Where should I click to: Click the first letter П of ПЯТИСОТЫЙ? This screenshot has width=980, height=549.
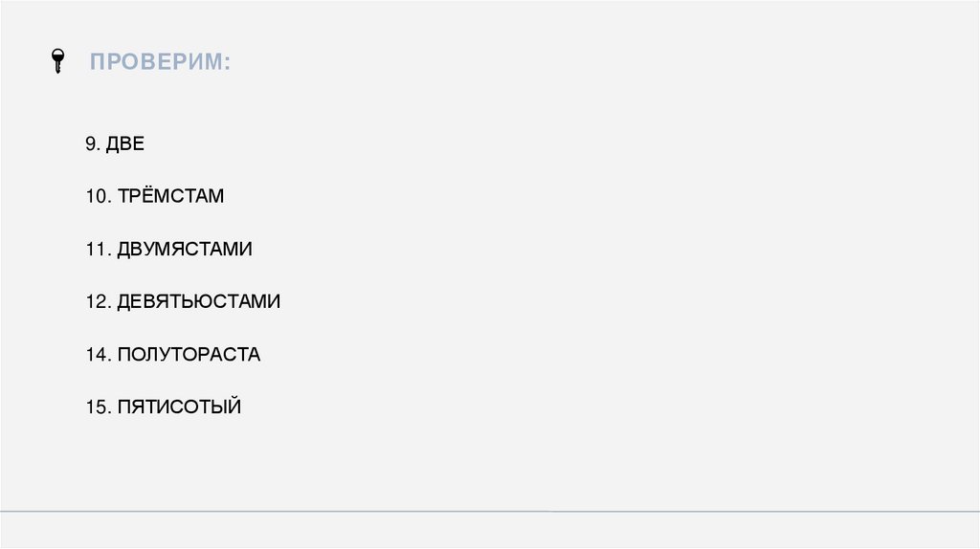pos(123,407)
